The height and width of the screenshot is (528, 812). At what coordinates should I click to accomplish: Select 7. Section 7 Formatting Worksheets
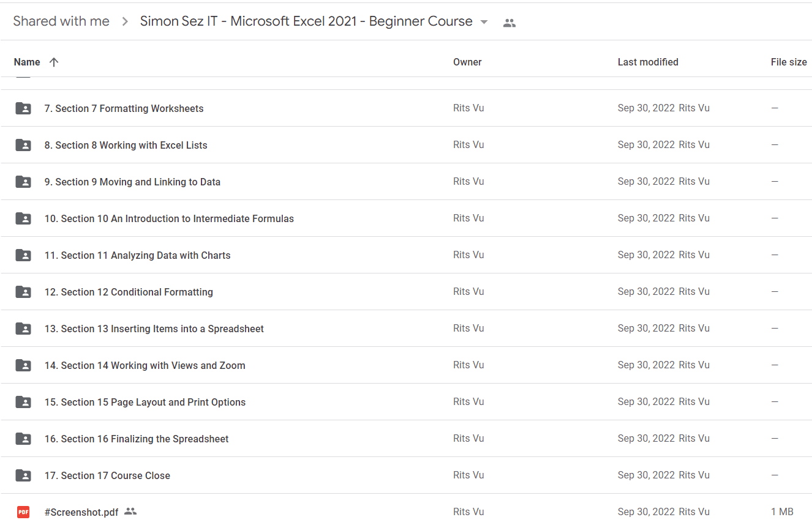click(x=124, y=108)
